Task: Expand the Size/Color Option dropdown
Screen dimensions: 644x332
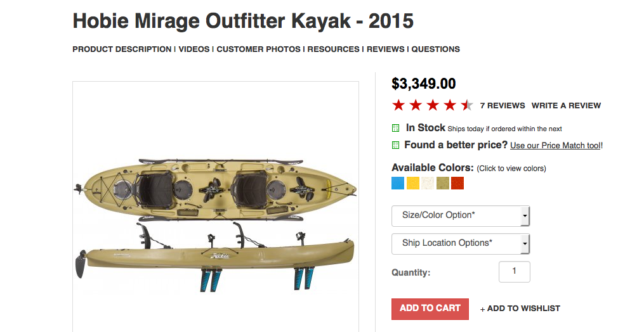Action: pos(461,215)
